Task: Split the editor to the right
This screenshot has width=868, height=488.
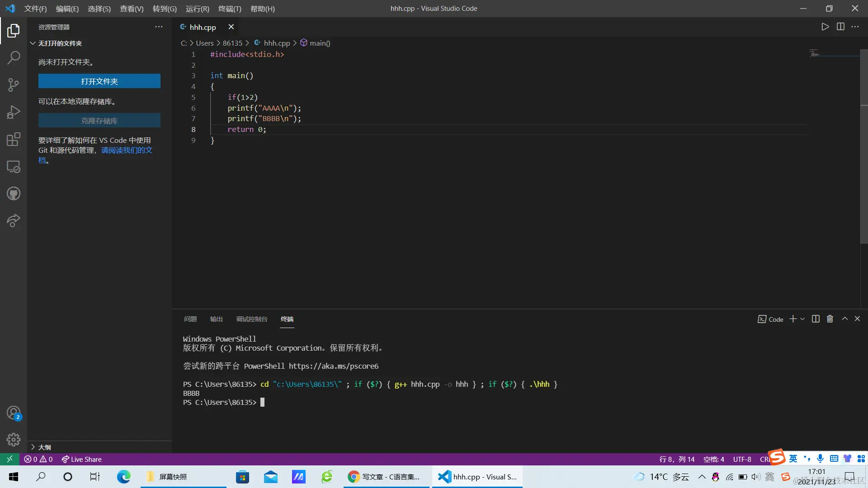Action: point(840,27)
